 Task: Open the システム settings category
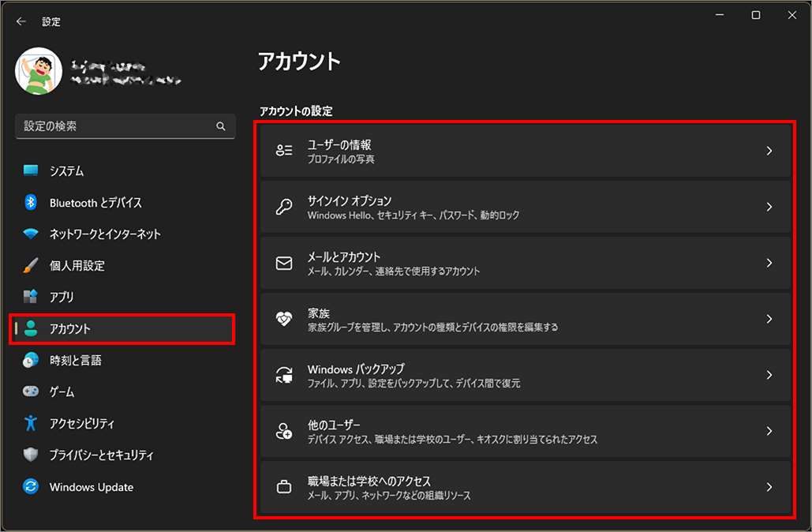(x=66, y=171)
